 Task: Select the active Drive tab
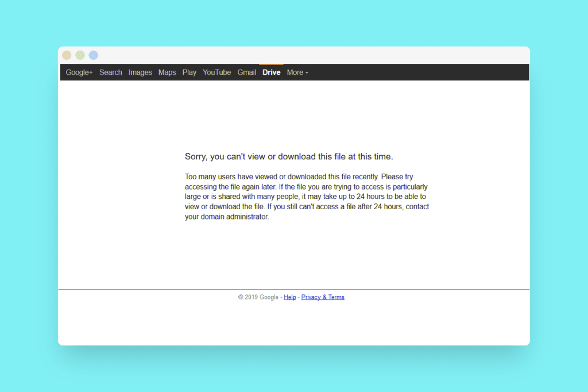pos(271,72)
